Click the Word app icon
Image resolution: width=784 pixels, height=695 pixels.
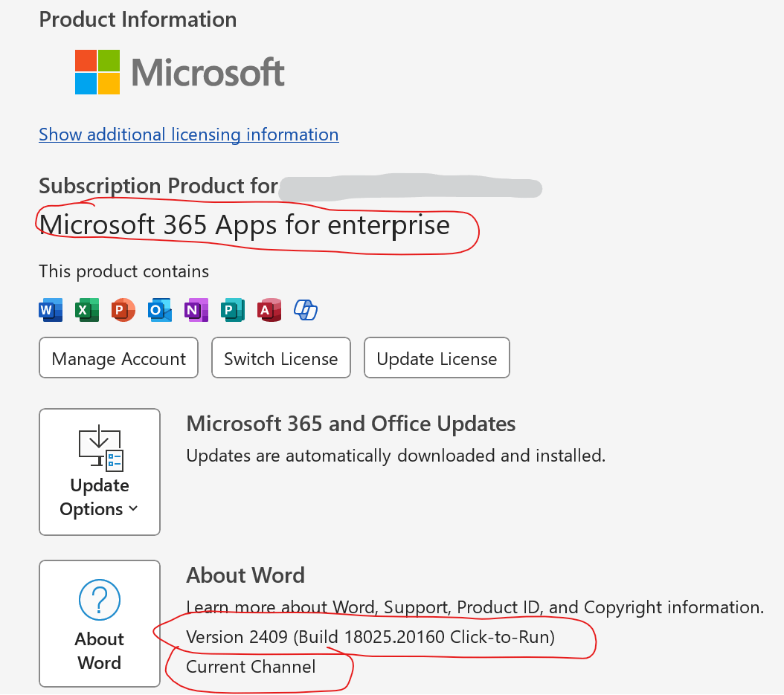51,310
